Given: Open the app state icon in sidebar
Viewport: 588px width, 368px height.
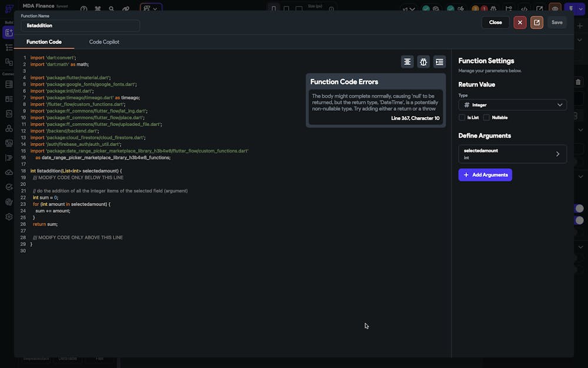Looking at the screenshot, I should pos(9,114).
